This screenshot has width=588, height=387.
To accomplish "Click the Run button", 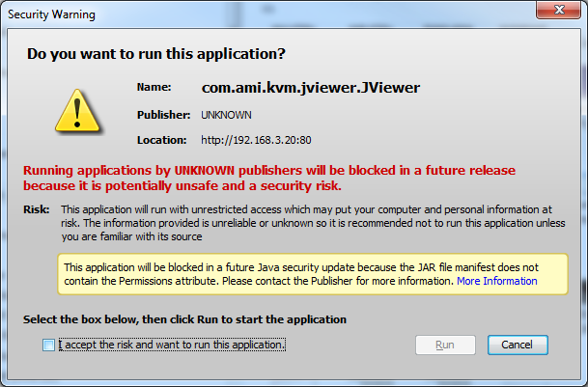I will [445, 345].
